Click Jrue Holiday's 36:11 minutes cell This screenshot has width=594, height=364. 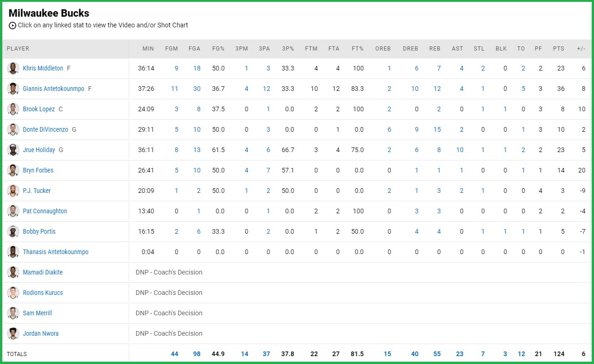pyautogui.click(x=146, y=150)
